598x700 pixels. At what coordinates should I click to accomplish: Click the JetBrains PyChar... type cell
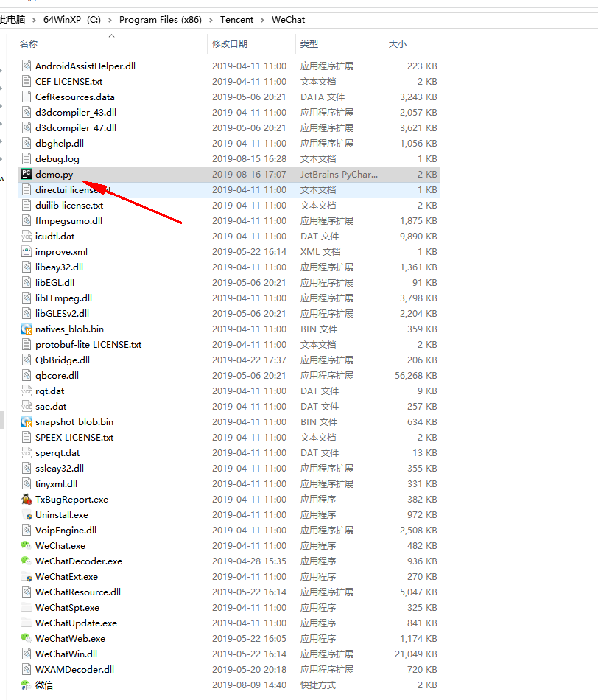tap(339, 174)
